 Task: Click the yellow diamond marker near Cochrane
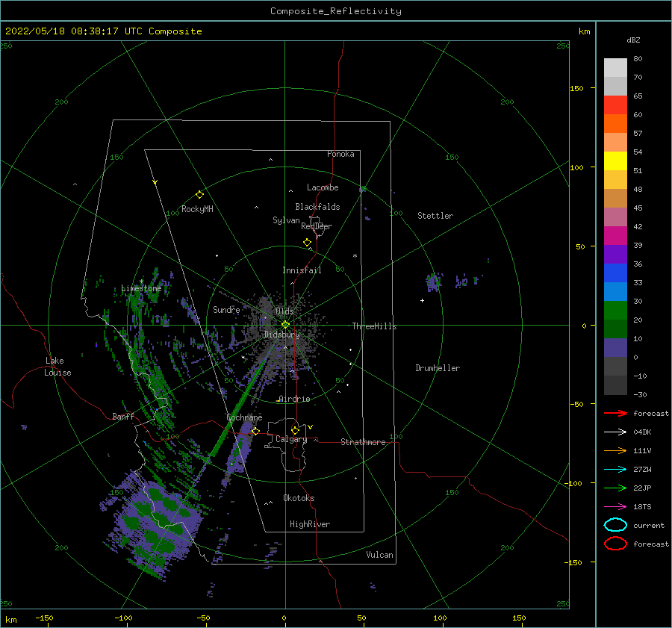click(x=255, y=431)
